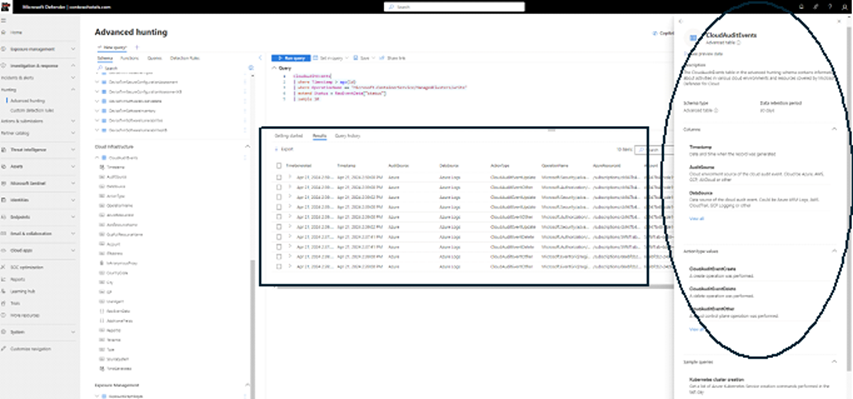Expand the Exposure management nav section
Screen dimensions: 853x399
(73, 49)
